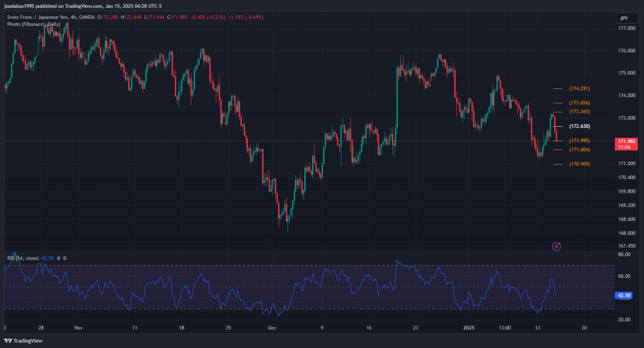Image resolution: width=644 pixels, height=348 pixels.
Task: Click 60.00 on the RSI scale
Action: [x=624, y=276]
